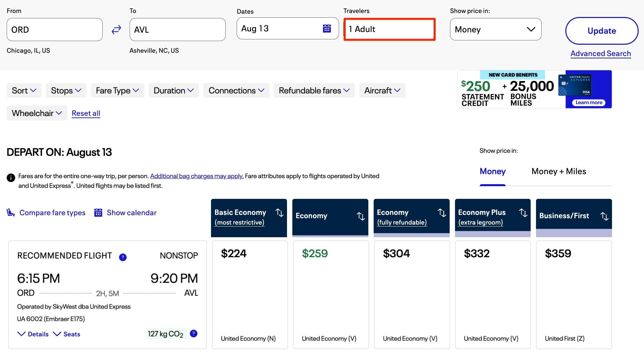Open Advanced Search link
This screenshot has width=644, height=357.
tap(601, 53)
